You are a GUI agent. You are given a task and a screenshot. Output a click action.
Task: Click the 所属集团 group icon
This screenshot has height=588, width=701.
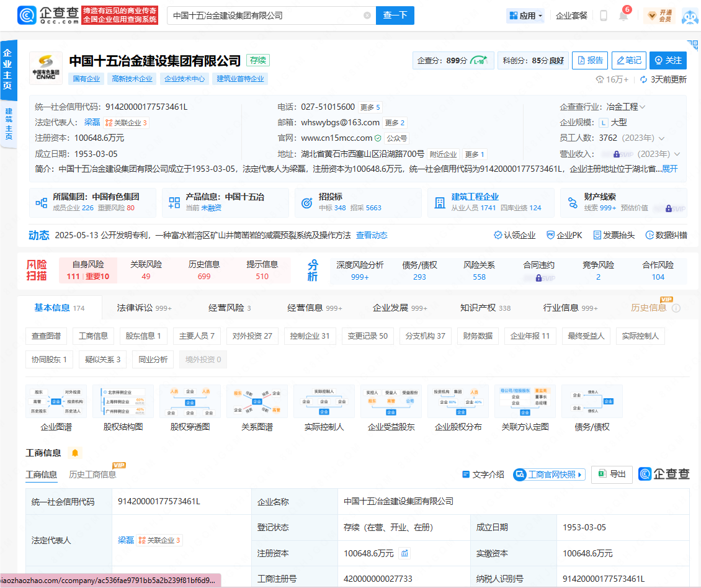[x=41, y=203]
